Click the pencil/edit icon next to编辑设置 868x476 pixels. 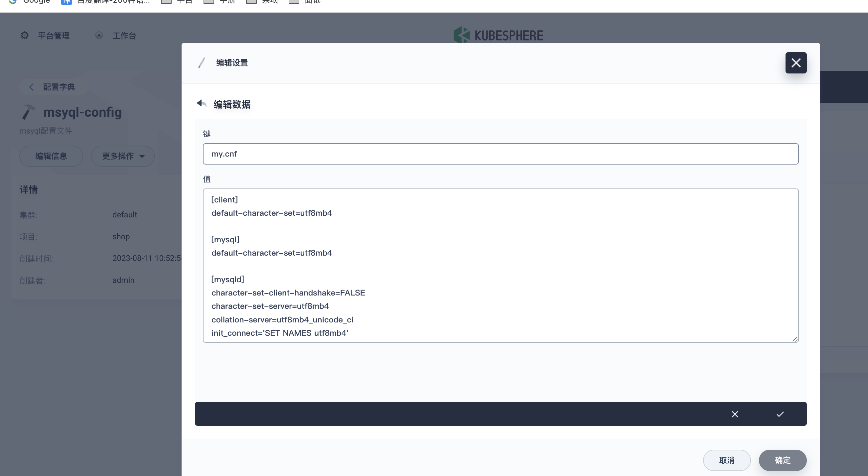[202, 63]
